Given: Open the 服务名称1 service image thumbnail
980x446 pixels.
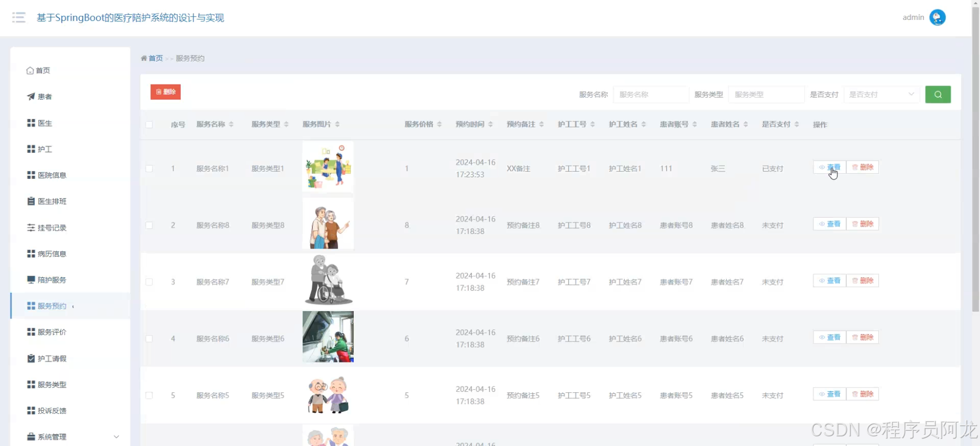Looking at the screenshot, I should click(x=328, y=167).
